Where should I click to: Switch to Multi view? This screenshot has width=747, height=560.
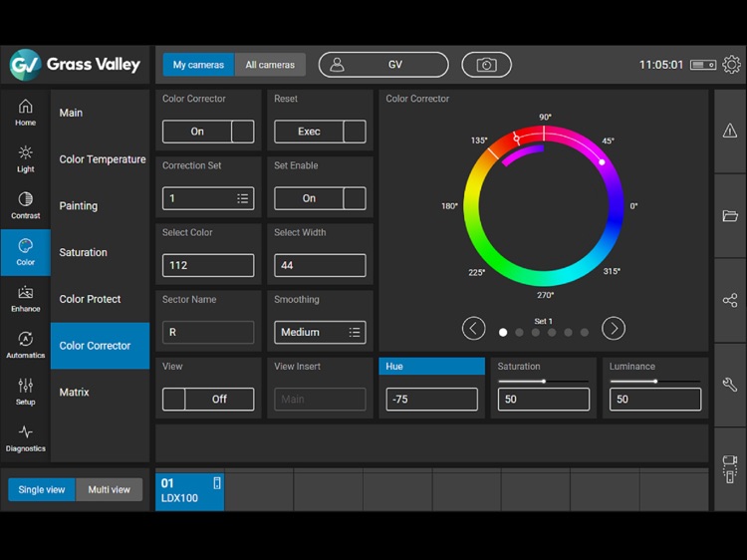[x=110, y=489]
